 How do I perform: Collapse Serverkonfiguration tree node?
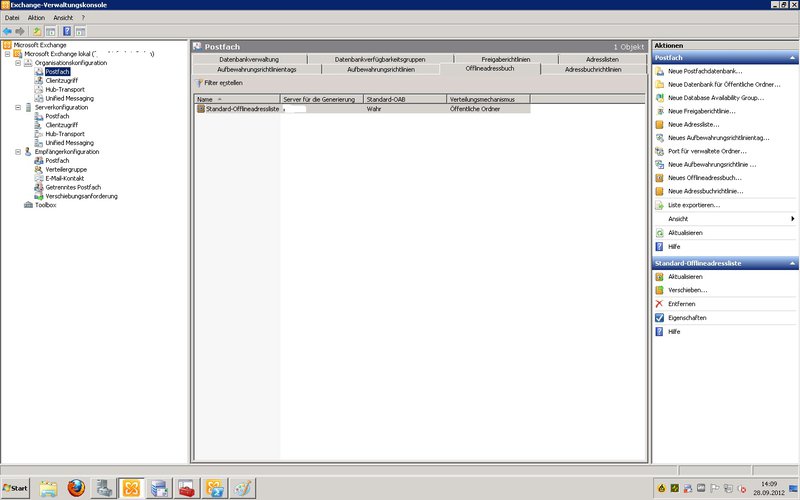(18, 107)
